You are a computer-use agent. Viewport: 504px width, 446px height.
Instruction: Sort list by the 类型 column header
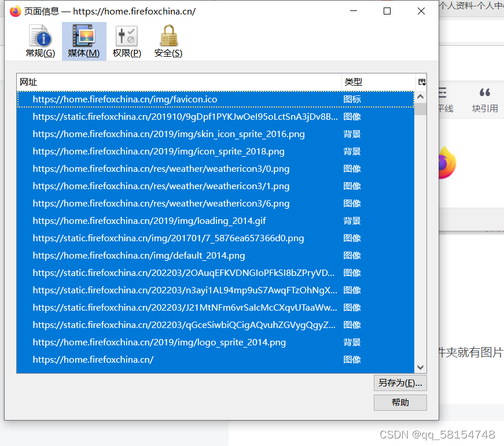(378, 82)
